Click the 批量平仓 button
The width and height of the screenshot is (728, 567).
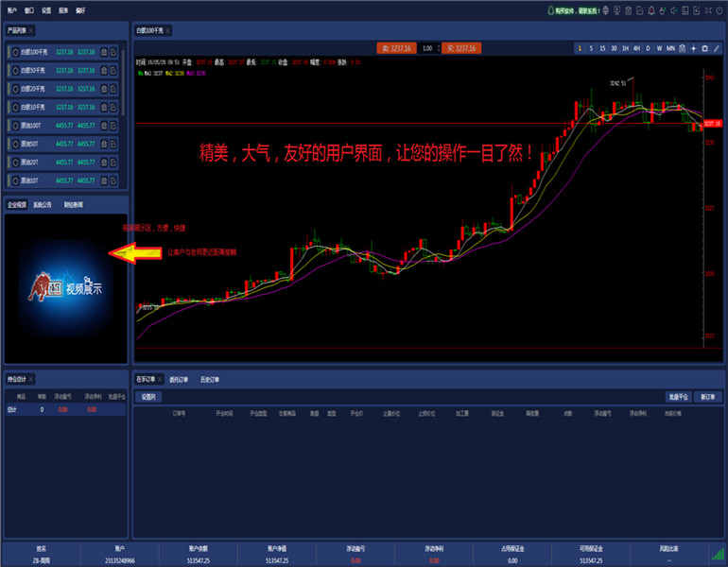(x=679, y=397)
